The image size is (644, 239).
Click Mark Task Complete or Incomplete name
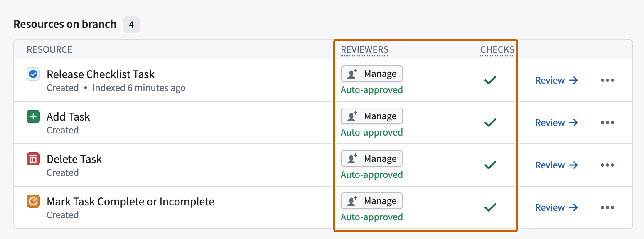pos(130,202)
